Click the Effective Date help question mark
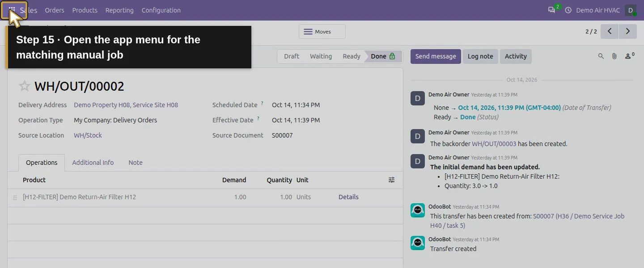 coord(258,119)
